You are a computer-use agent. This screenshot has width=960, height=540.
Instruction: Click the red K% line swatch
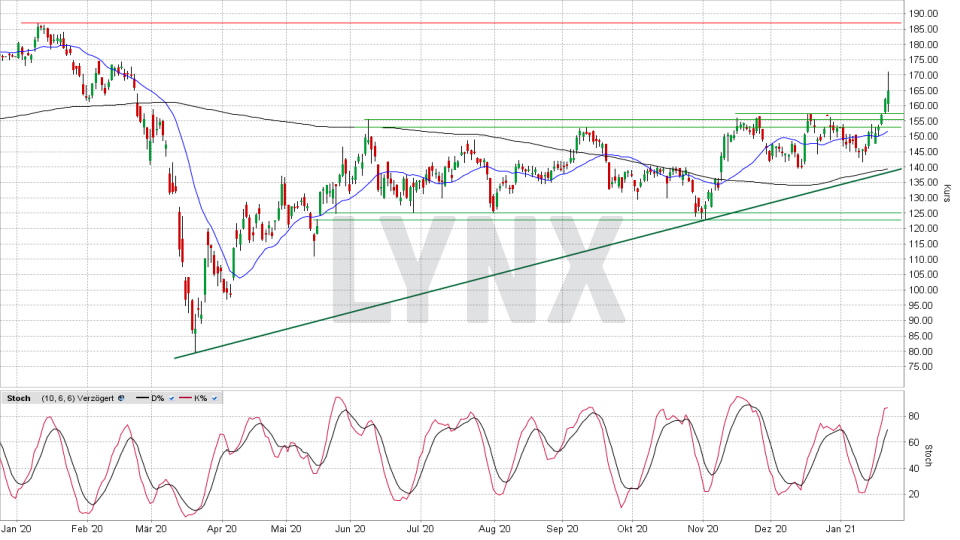click(x=186, y=399)
